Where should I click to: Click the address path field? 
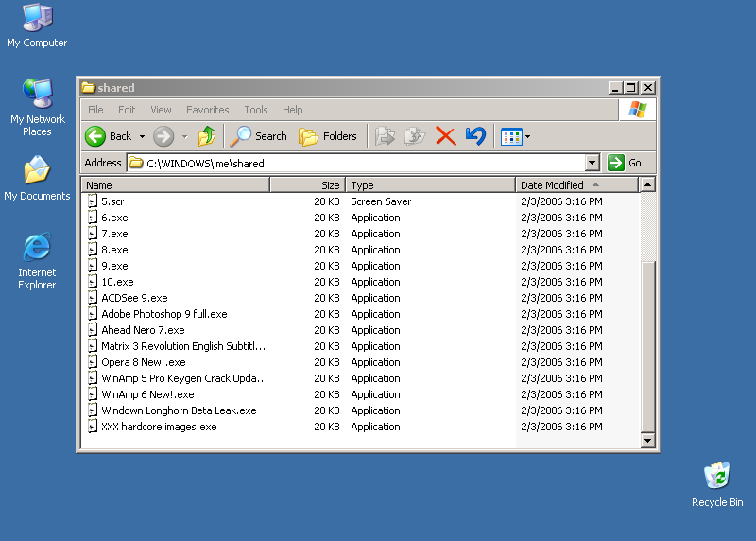tap(357, 163)
